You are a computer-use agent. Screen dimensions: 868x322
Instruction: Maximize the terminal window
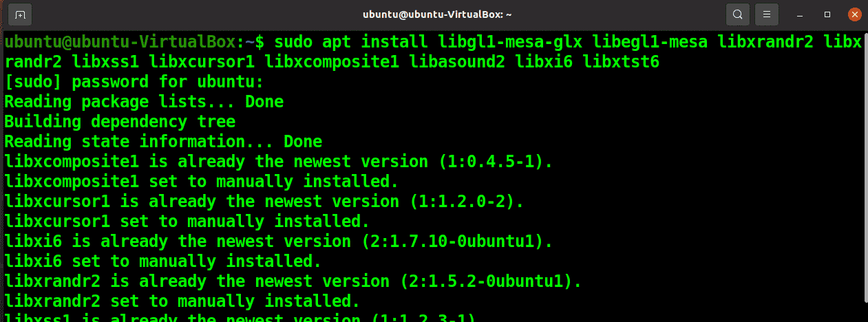tap(827, 14)
